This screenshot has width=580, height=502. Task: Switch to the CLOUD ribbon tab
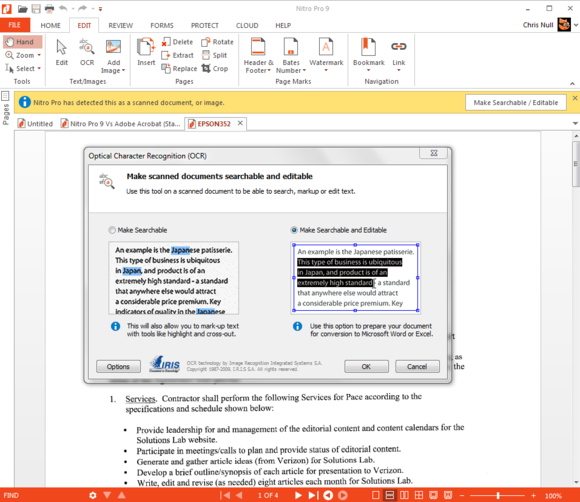coord(247,26)
